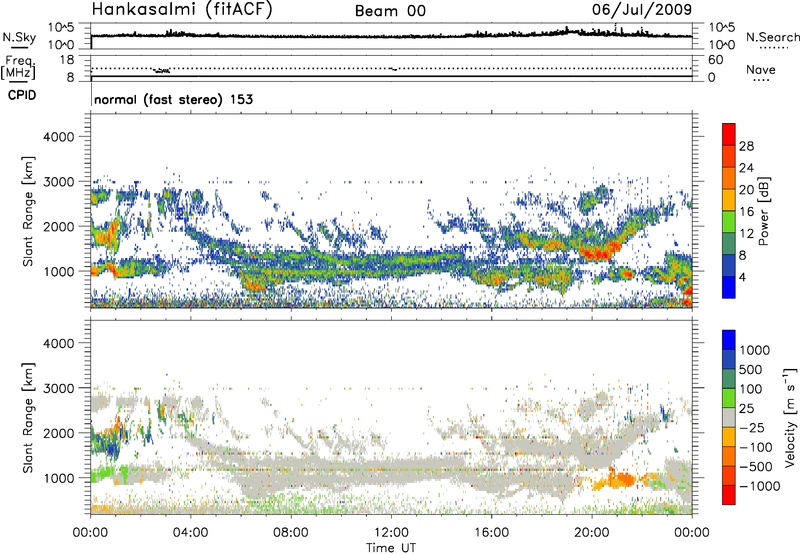Click the '3000' tick on the velocity panel axis
800x554 pixels.
click(x=58, y=388)
